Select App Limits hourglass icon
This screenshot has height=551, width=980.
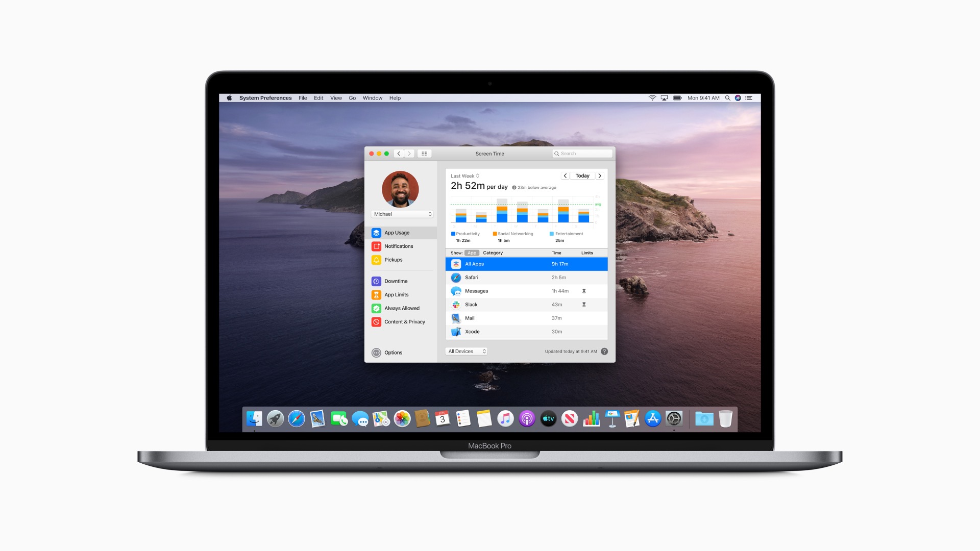pyautogui.click(x=376, y=295)
